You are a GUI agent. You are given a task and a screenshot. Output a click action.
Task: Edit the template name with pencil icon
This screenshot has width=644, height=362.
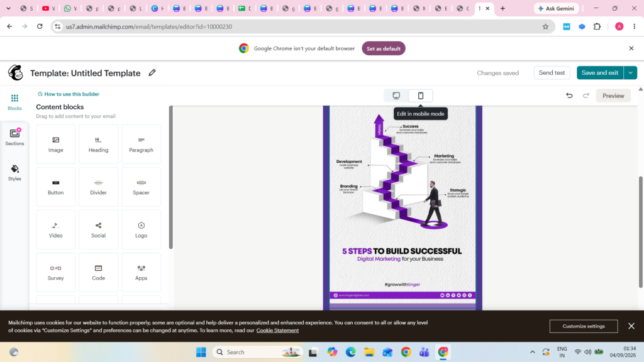click(152, 73)
